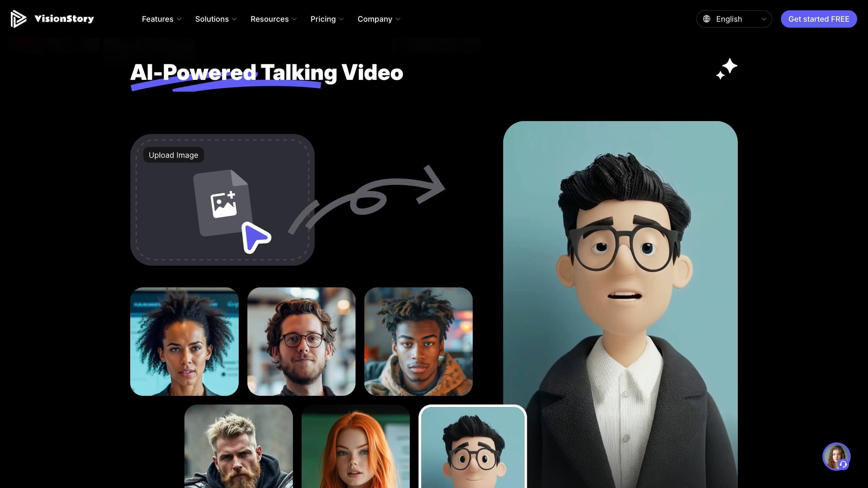868x488 pixels.
Task: Open the English language selector
Action: (x=734, y=19)
